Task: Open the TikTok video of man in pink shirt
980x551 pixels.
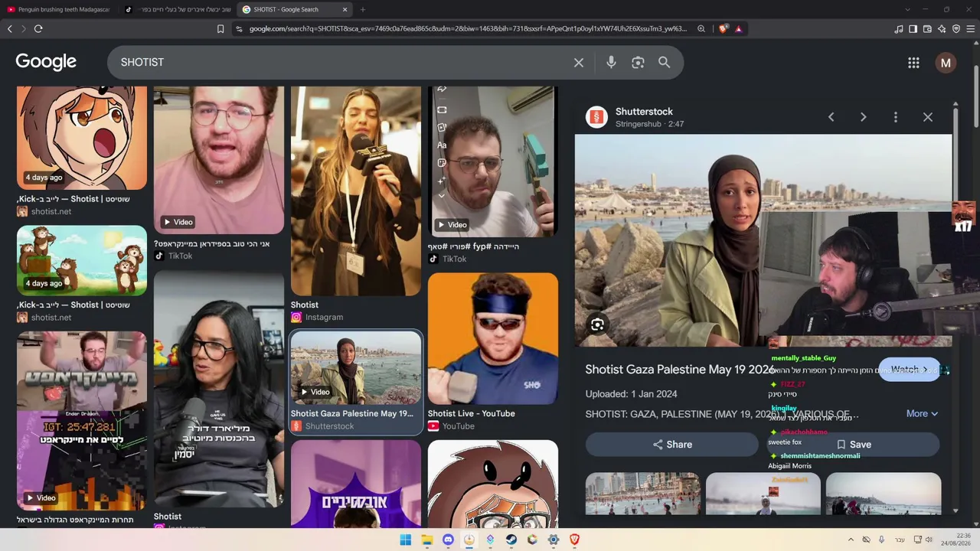Action: click(219, 160)
